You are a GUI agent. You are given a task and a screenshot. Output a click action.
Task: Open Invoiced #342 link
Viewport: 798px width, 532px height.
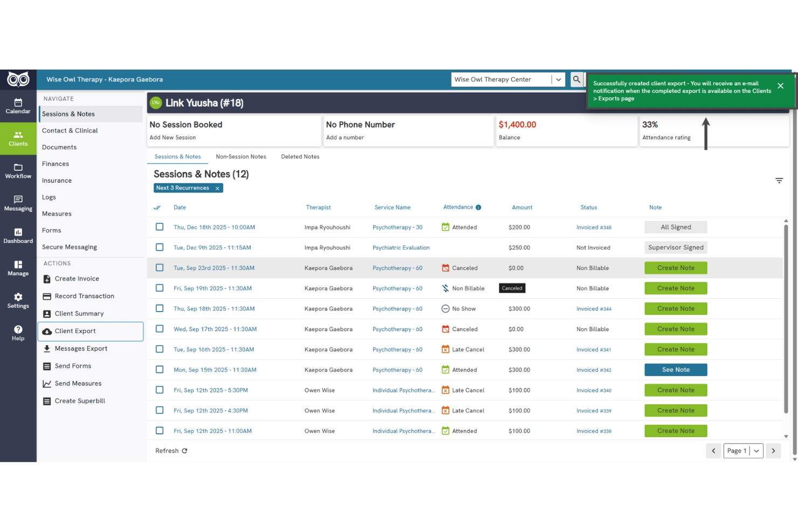[594, 370]
